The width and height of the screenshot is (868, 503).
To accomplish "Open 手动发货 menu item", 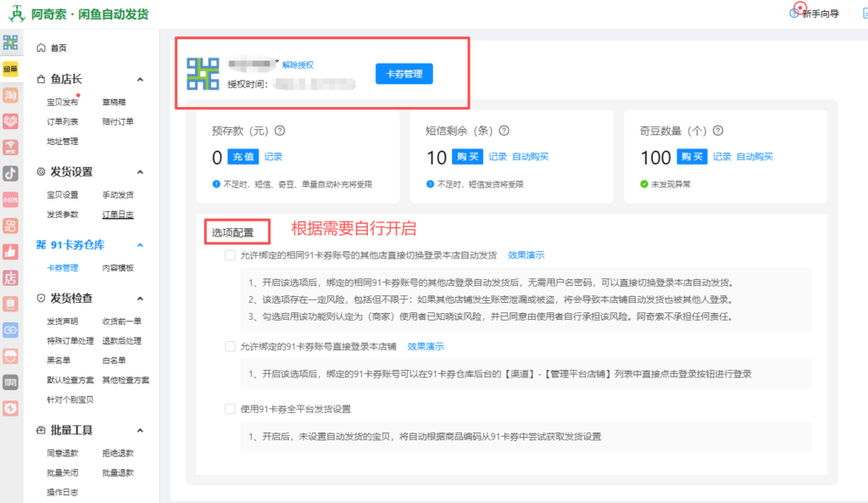I will click(118, 194).
